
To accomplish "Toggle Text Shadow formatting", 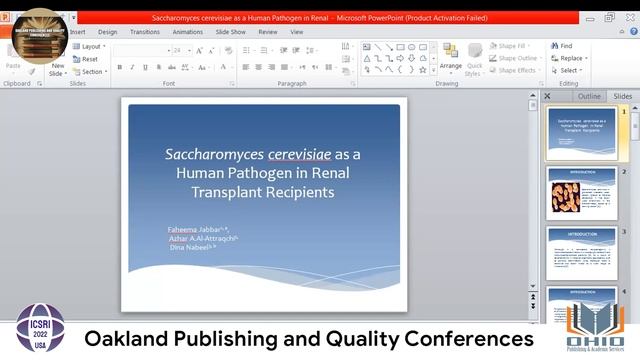I will coord(158,67).
